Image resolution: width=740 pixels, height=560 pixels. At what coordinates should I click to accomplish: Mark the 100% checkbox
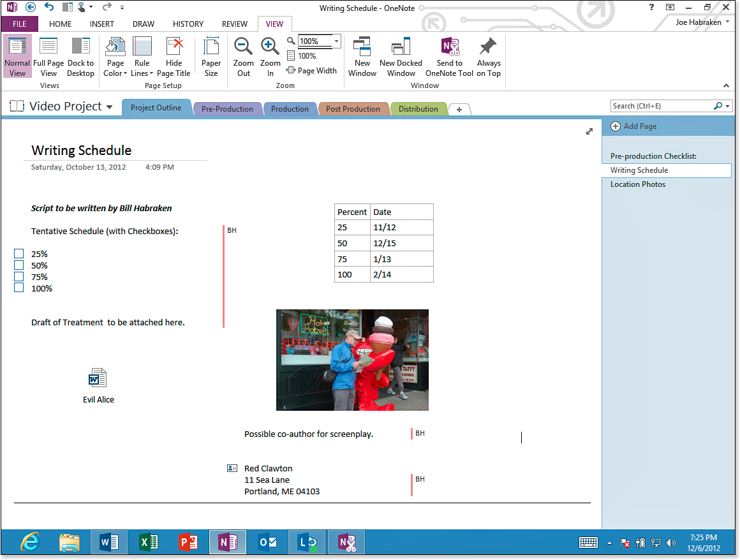(19, 288)
